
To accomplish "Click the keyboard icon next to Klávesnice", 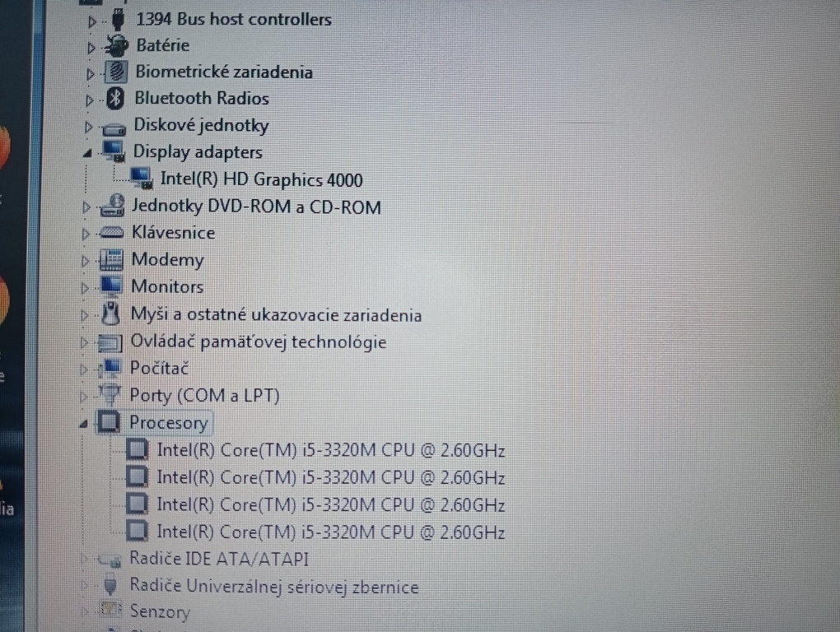I will click(111, 233).
